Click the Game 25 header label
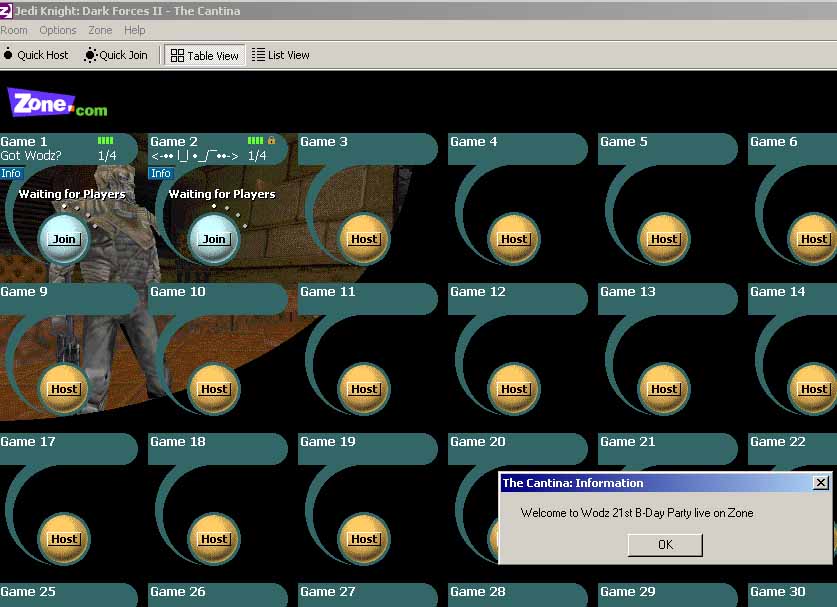Viewport: 837px width, 607px height. 28,592
